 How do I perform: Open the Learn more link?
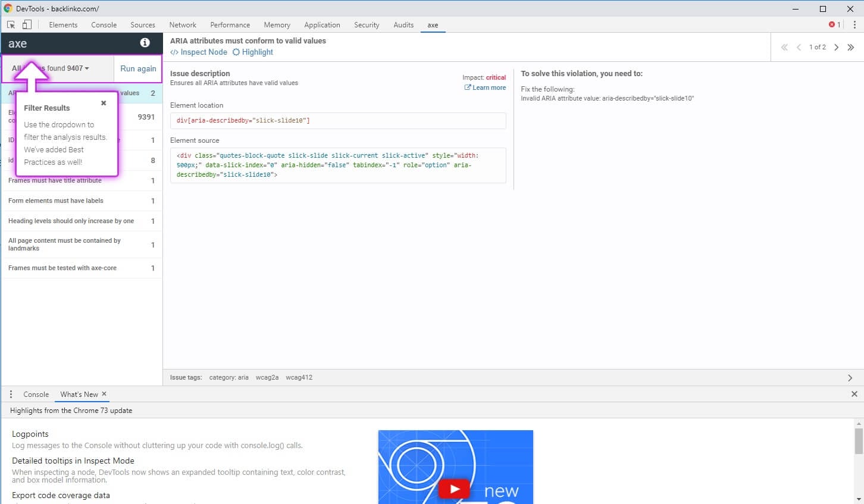pyautogui.click(x=485, y=87)
